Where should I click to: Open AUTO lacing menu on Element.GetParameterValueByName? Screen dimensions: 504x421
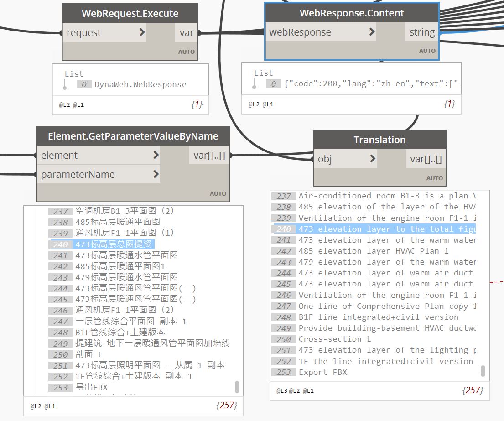(218, 193)
